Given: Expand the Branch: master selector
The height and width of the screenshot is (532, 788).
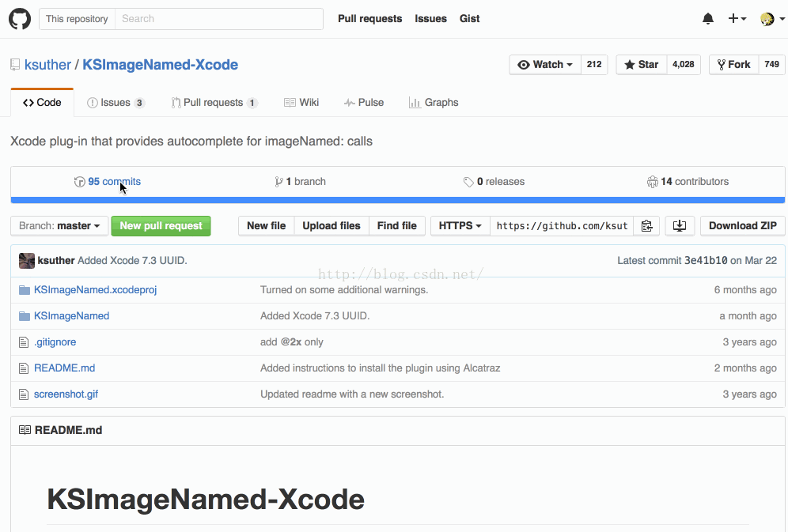Looking at the screenshot, I should [x=59, y=226].
